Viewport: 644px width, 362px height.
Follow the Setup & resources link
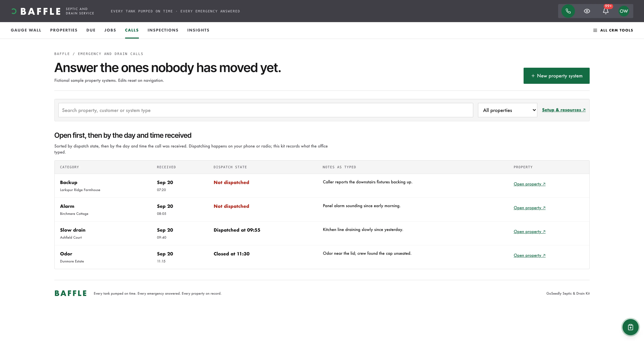click(564, 110)
